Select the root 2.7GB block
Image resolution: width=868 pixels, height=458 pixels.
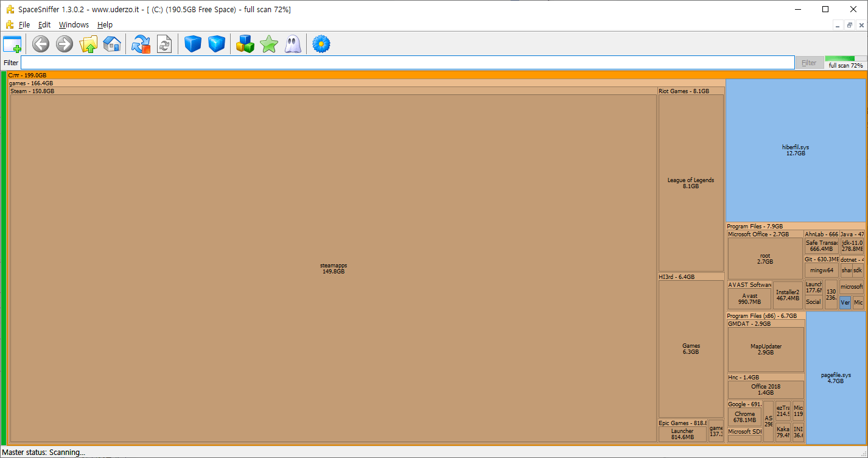pos(765,259)
